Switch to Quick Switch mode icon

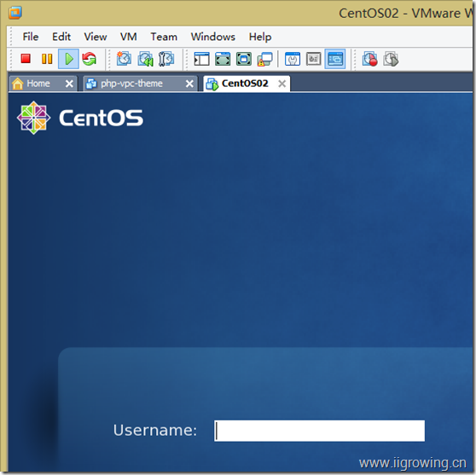(223, 59)
